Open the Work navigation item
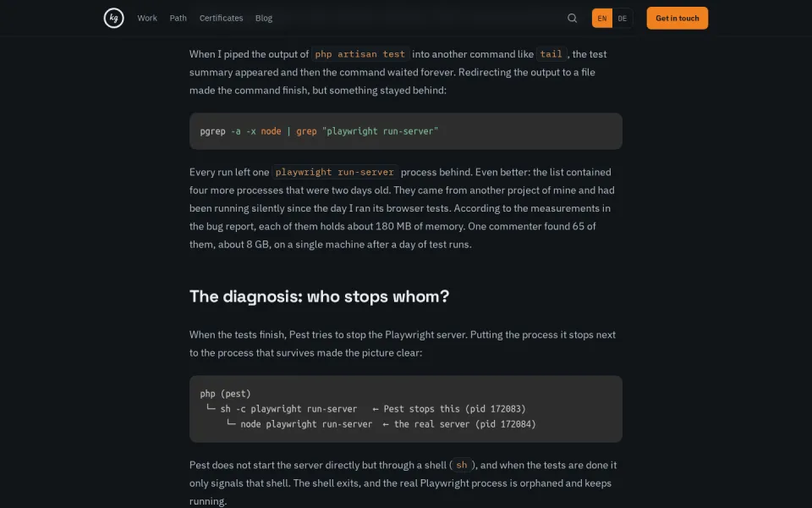Image resolution: width=812 pixels, height=508 pixels. pos(147,18)
